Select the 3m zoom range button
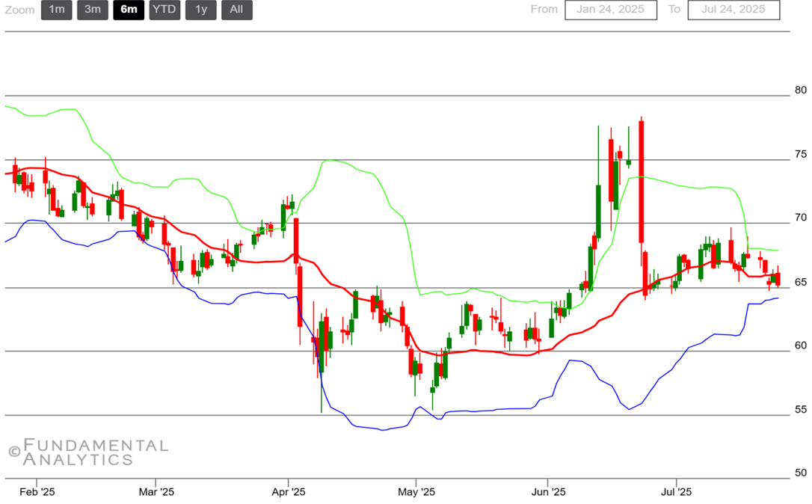The width and height of the screenshot is (812, 504). [x=92, y=10]
